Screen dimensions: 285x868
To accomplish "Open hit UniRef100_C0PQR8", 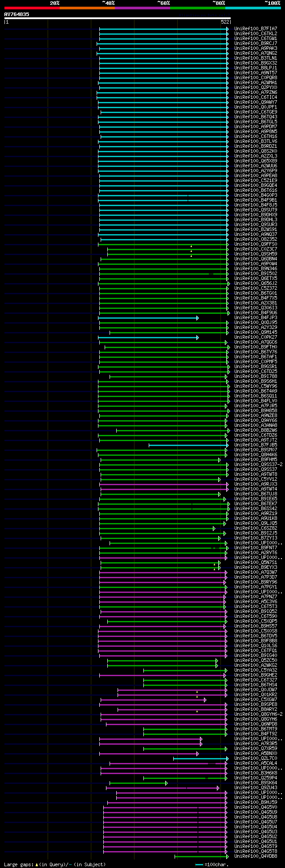I will [256, 77].
